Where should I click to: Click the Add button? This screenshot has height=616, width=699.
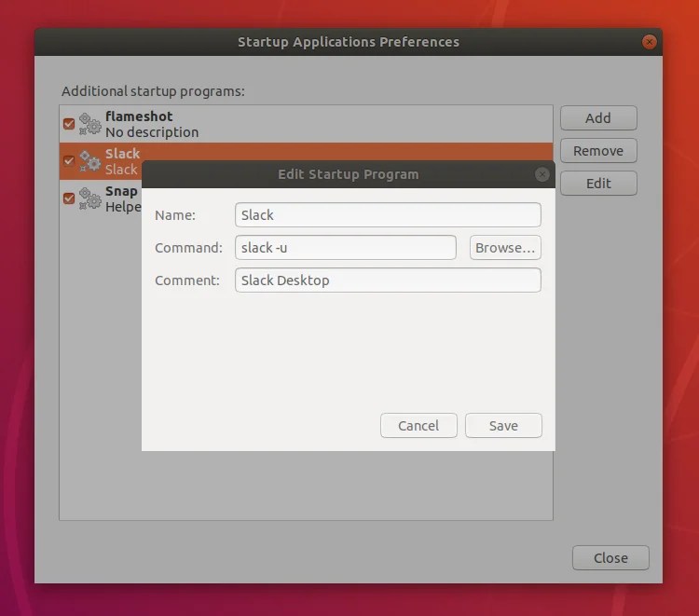tap(598, 118)
